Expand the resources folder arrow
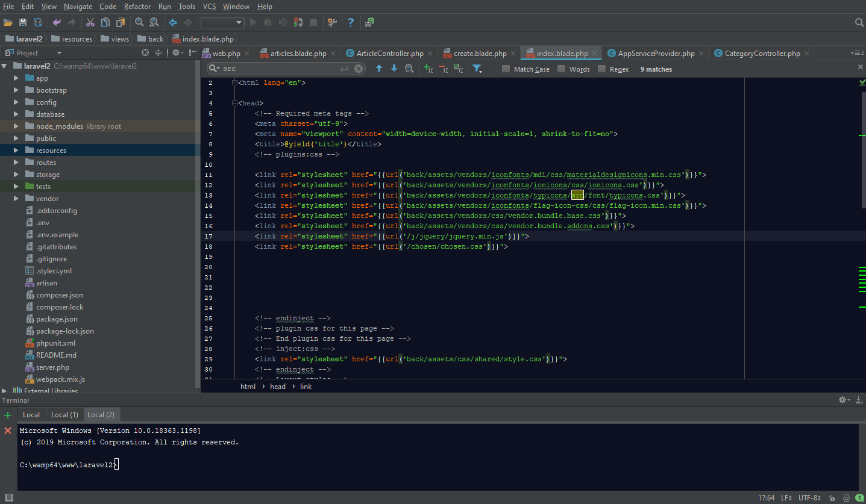The image size is (866, 504). pos(16,151)
